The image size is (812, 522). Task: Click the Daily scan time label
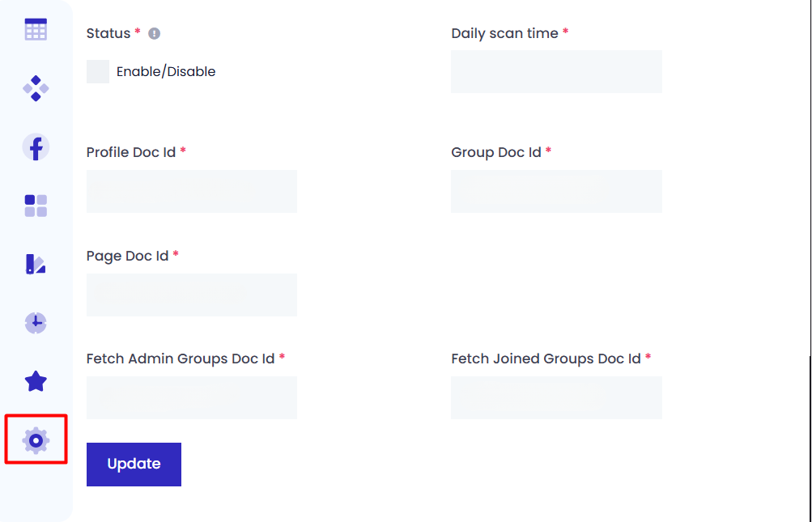click(x=504, y=33)
